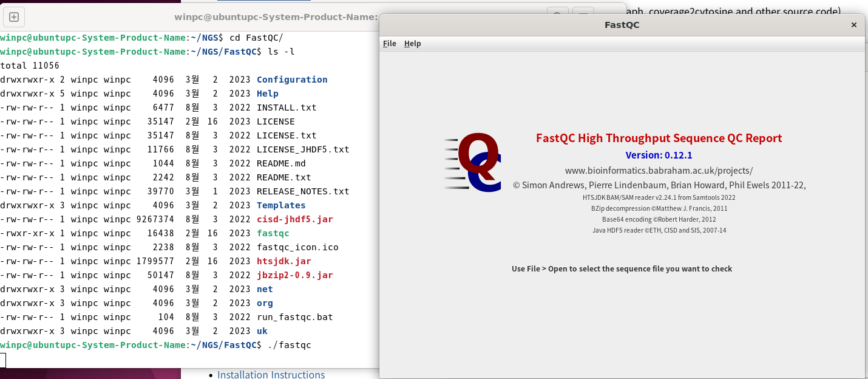The width and height of the screenshot is (868, 379).
Task: Click the 'ls -l' command text
Action: click(x=281, y=52)
